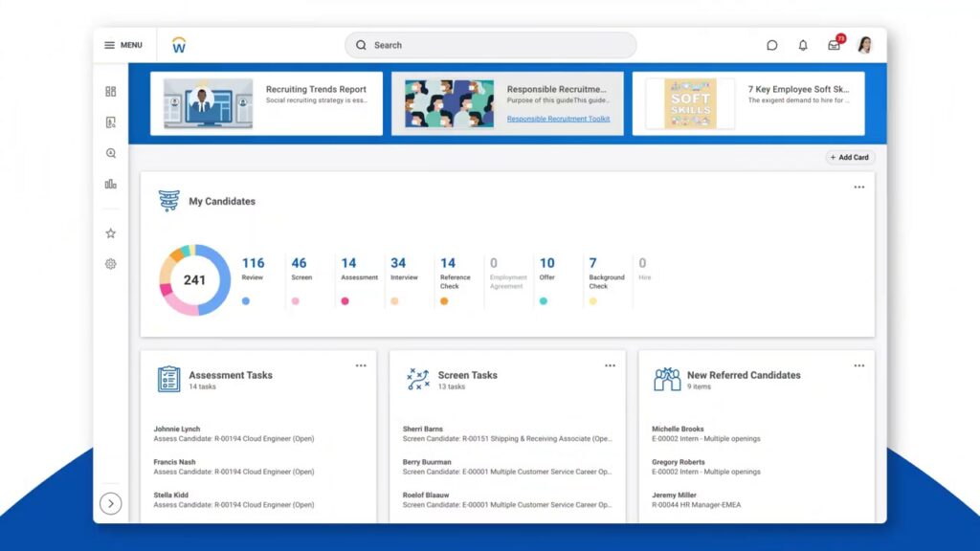Screen dimensions: 980x551
Task: Open the user profile avatar
Action: click(x=865, y=45)
